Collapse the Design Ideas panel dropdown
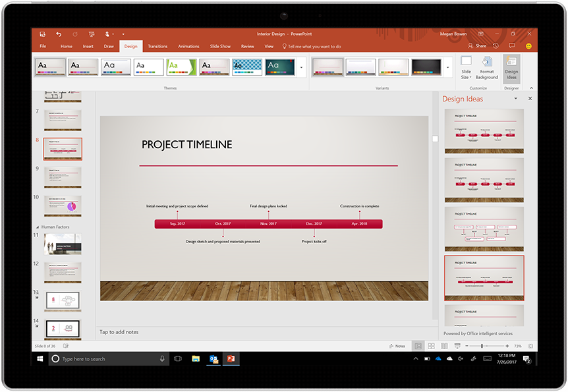Screen dimensions: 568x392 click(517, 98)
